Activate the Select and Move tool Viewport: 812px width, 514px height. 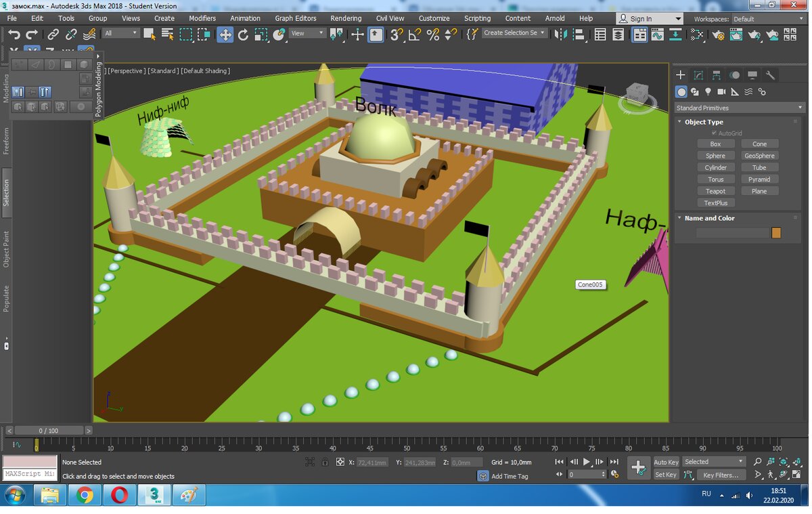coord(225,35)
